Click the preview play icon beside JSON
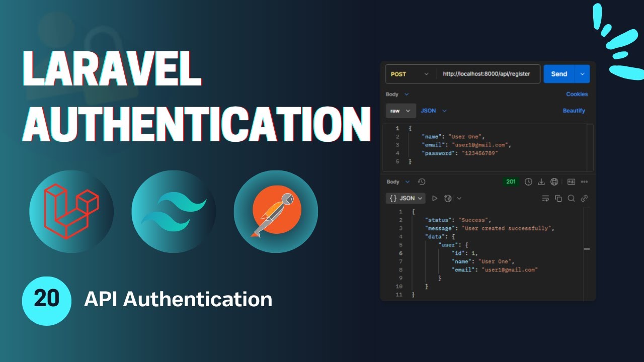This screenshot has height=362, width=644. pos(435,199)
